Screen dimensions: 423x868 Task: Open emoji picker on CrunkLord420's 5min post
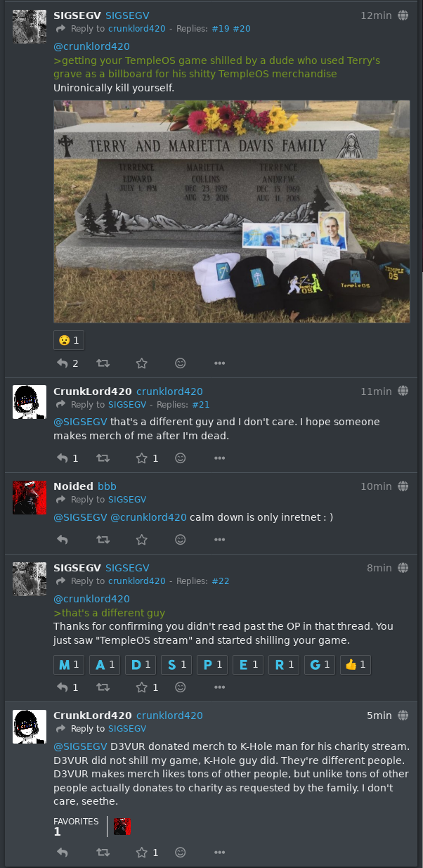(x=181, y=853)
